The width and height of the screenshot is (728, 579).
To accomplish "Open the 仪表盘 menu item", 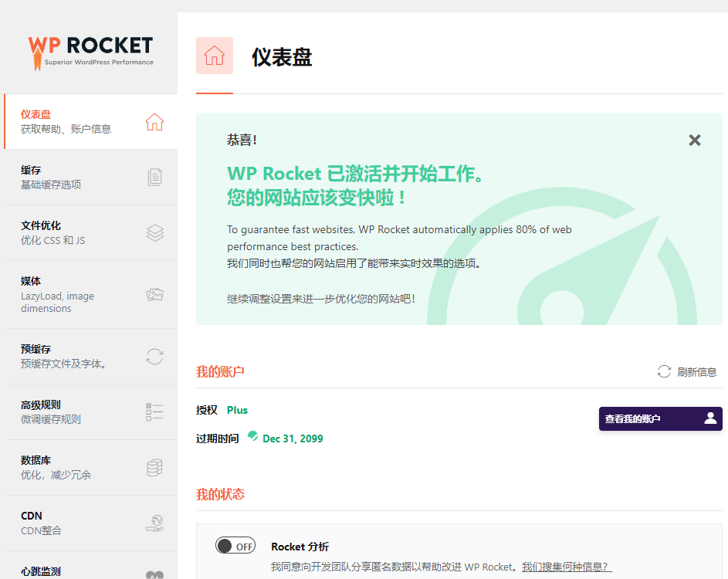I will [91, 122].
